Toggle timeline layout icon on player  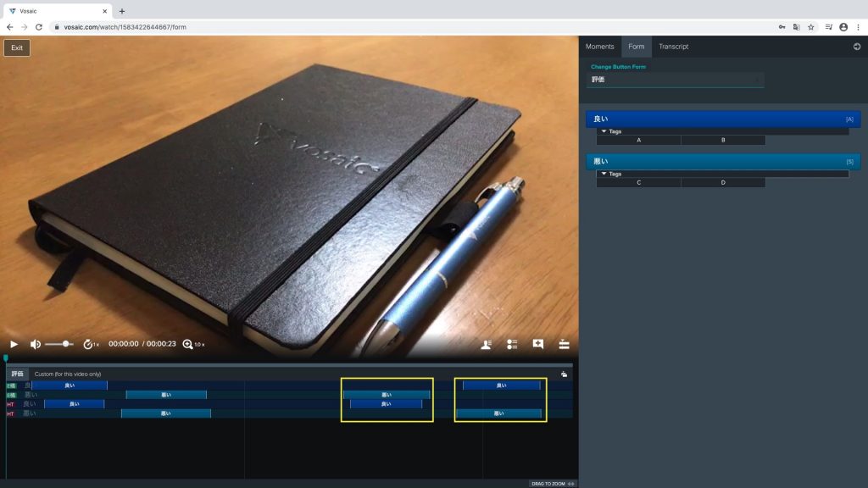pos(564,344)
